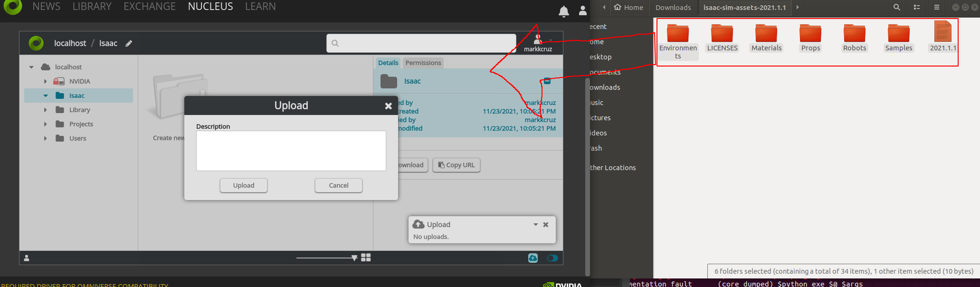
Task: Open the LEARN tab
Action: tap(260, 7)
